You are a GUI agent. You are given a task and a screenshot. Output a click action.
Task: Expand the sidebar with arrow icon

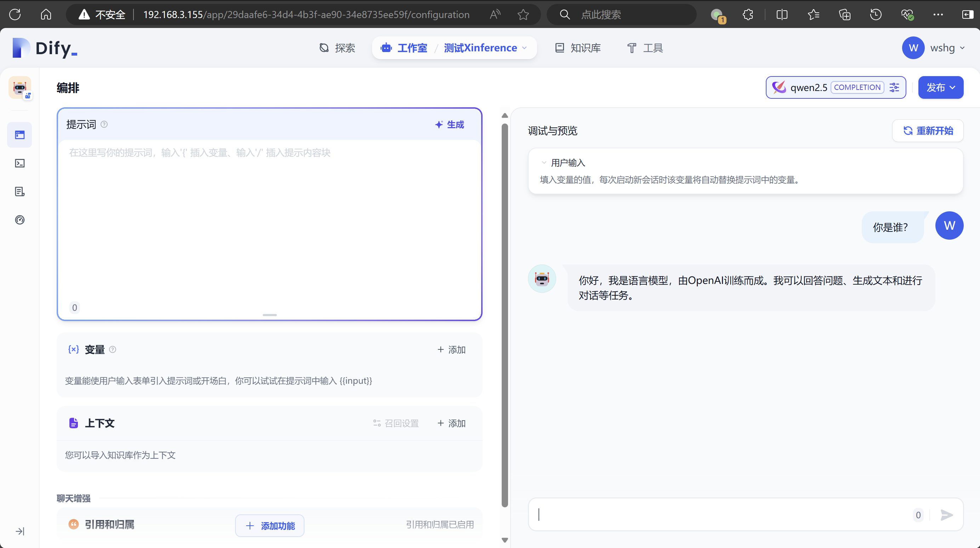(20, 531)
